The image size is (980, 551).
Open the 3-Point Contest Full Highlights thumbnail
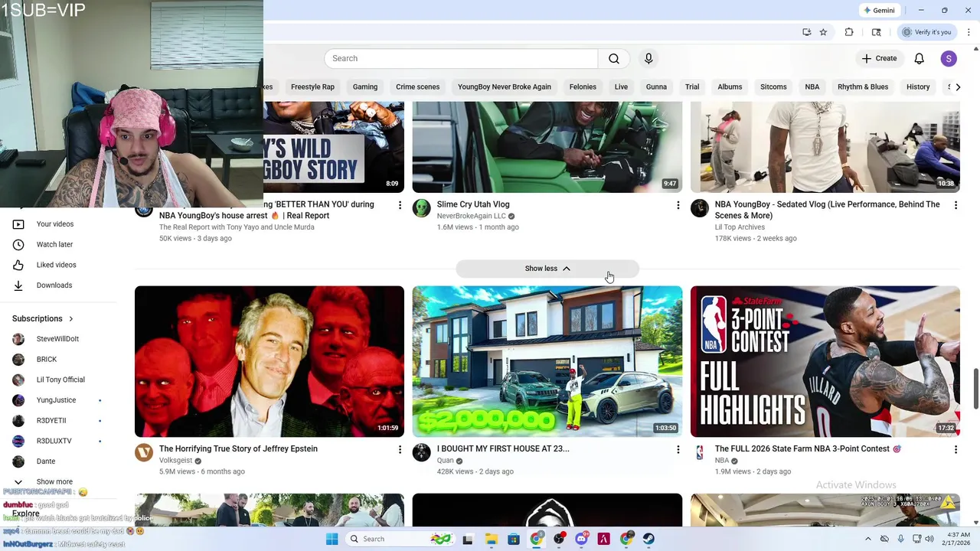click(825, 361)
